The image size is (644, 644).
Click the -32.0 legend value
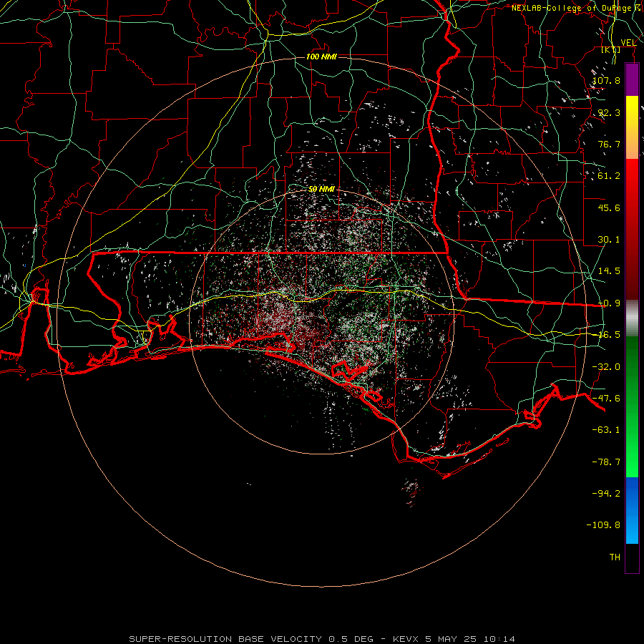(606, 367)
